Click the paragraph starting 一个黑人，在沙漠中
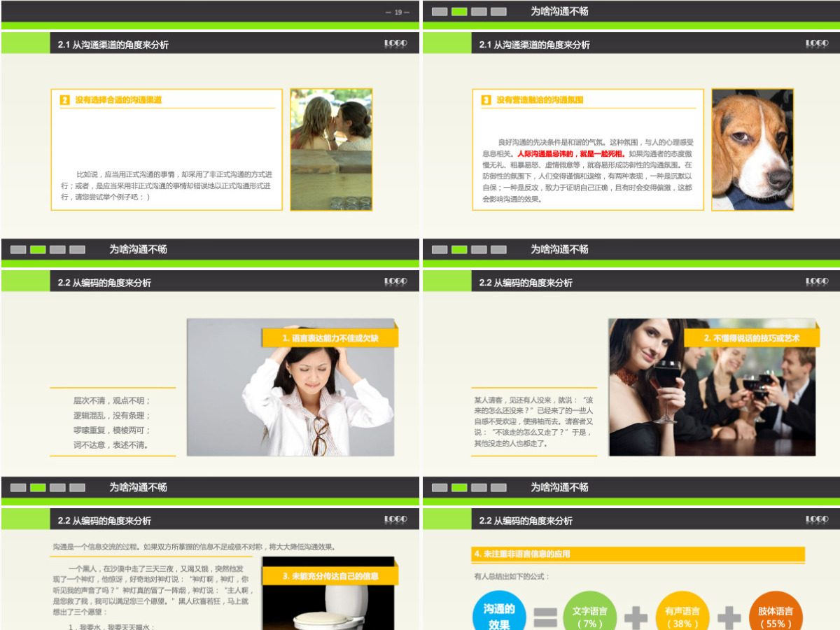840x630 pixels. click(151, 590)
